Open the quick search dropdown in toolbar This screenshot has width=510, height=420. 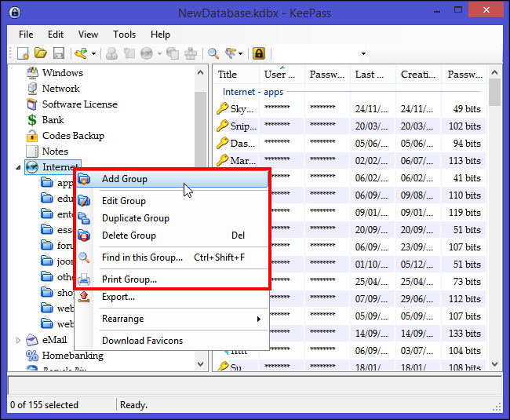pos(363,53)
